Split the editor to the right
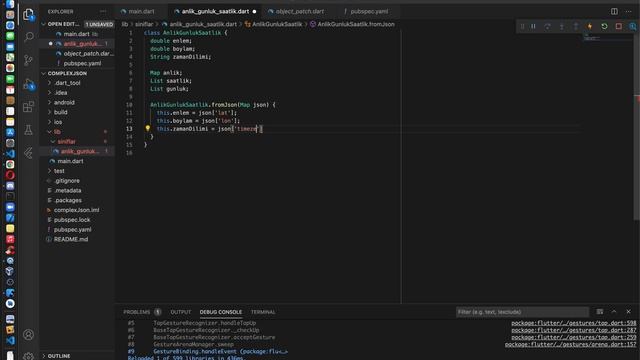640x360 pixels. [614, 11]
